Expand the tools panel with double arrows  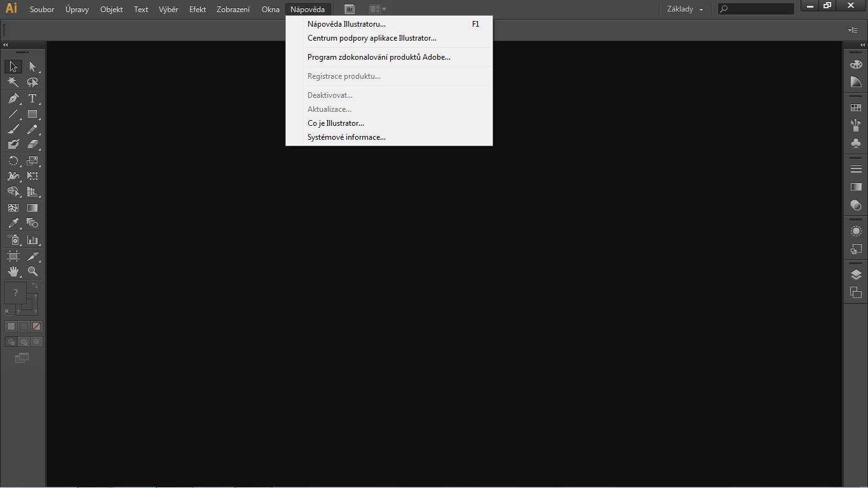click(6, 45)
